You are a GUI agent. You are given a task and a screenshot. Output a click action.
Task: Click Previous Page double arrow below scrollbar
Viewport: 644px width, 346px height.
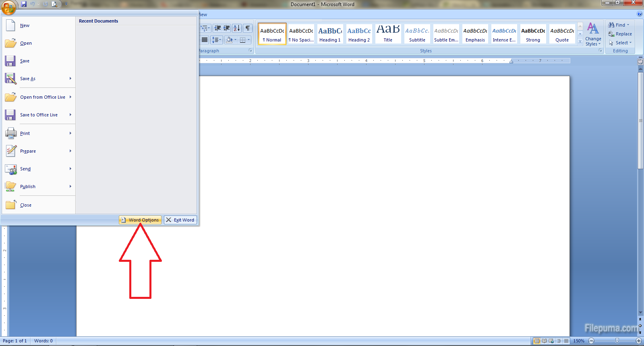tap(640, 319)
